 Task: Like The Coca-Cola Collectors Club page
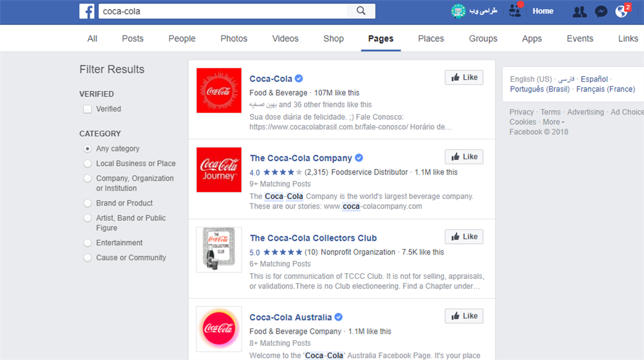click(x=464, y=236)
